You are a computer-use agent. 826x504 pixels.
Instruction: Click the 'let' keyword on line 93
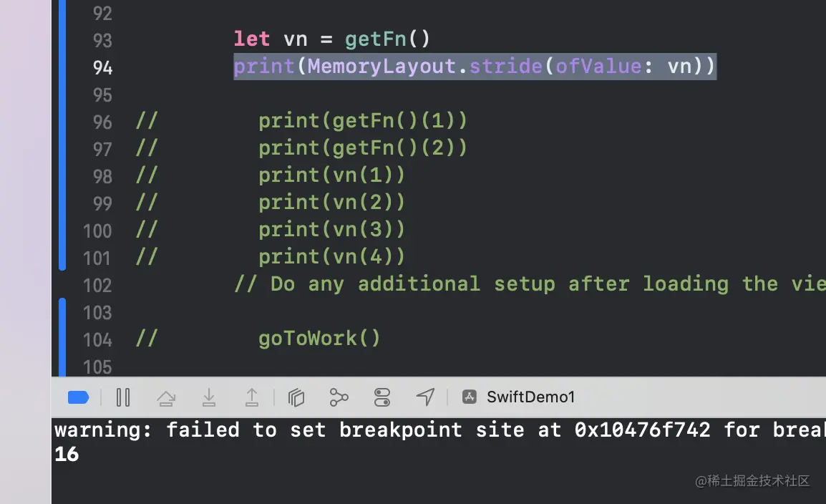click(x=252, y=39)
